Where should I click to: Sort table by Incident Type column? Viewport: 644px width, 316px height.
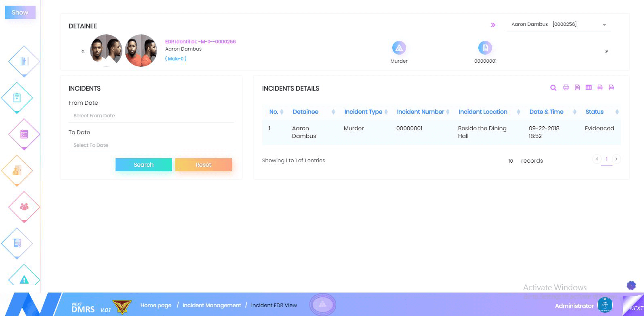point(366,112)
